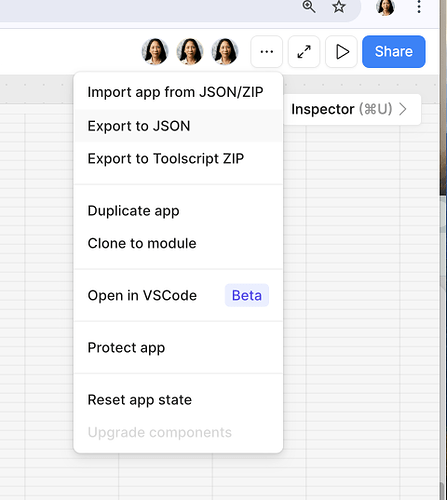Select Import app from JSON/ZIP

[x=178, y=92]
